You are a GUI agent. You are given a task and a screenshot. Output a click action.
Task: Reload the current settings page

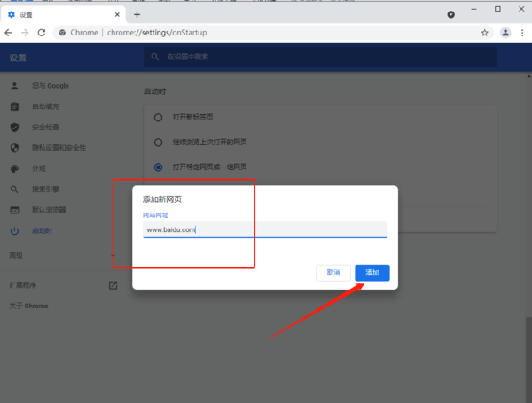[x=42, y=33]
